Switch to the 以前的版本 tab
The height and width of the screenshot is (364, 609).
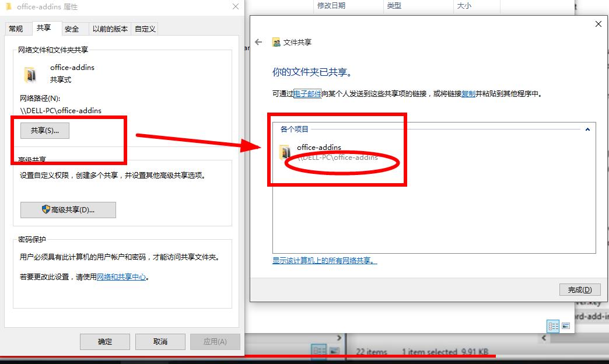(109, 28)
